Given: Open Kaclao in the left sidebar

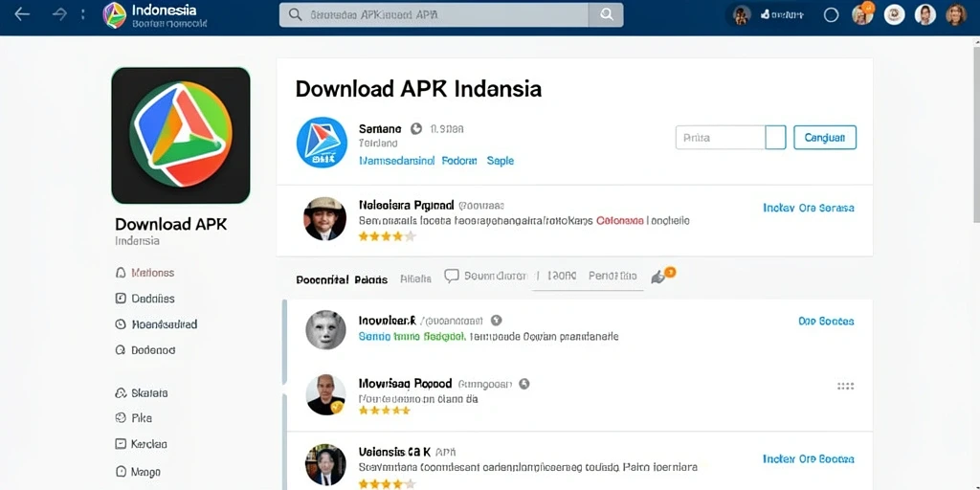Looking at the screenshot, I should pos(148,444).
